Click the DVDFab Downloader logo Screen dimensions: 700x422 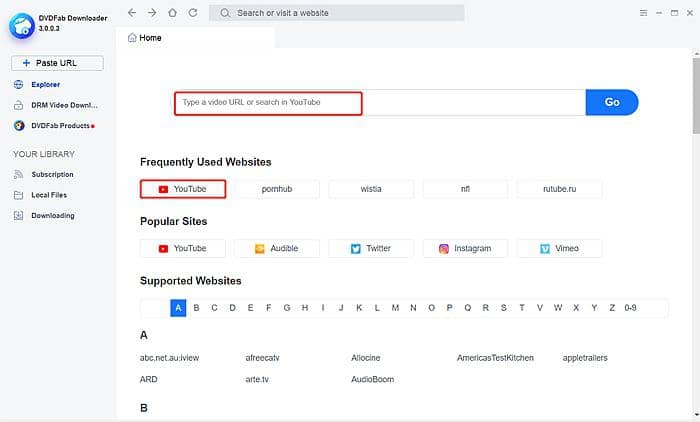(x=21, y=26)
